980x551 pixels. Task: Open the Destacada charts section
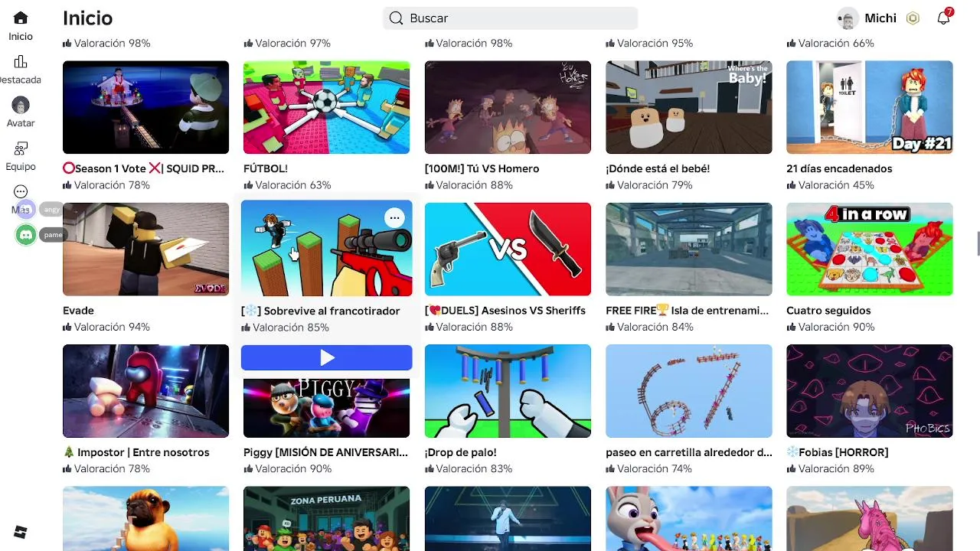coord(21,69)
